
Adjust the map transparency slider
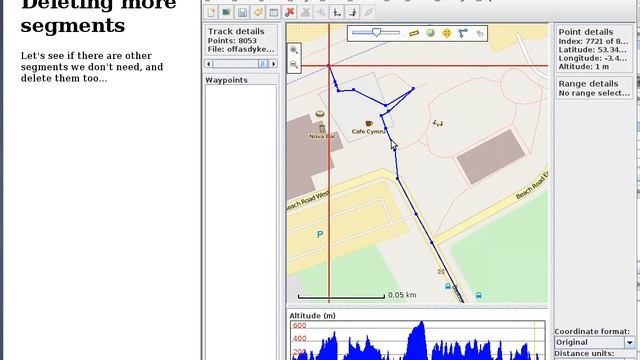pyautogui.click(x=376, y=33)
